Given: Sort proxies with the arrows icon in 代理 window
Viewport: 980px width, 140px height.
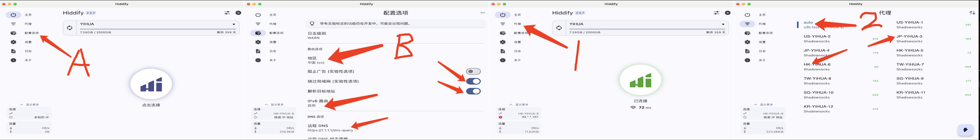Looking at the screenshot, I should [972, 13].
